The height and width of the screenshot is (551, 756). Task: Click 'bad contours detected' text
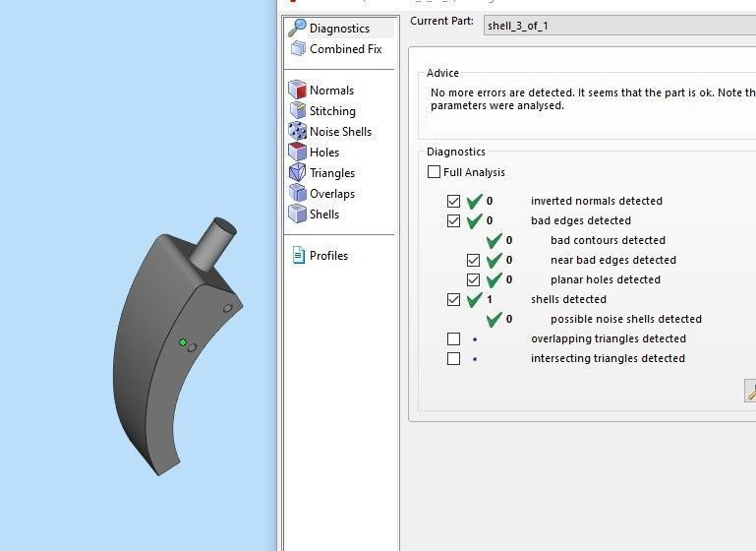click(608, 240)
